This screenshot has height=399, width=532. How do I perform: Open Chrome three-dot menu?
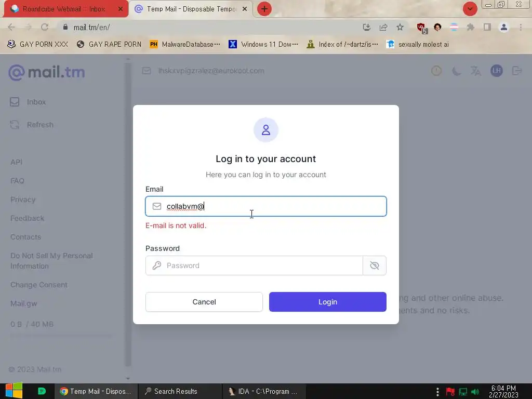click(521, 27)
